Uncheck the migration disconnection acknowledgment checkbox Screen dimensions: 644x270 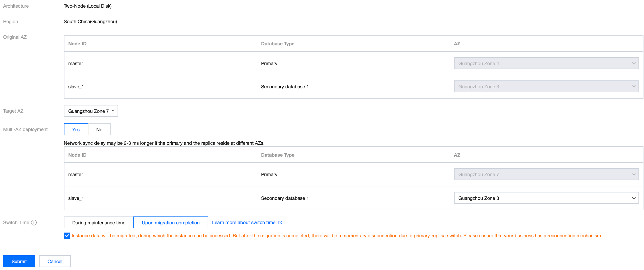coord(67,236)
